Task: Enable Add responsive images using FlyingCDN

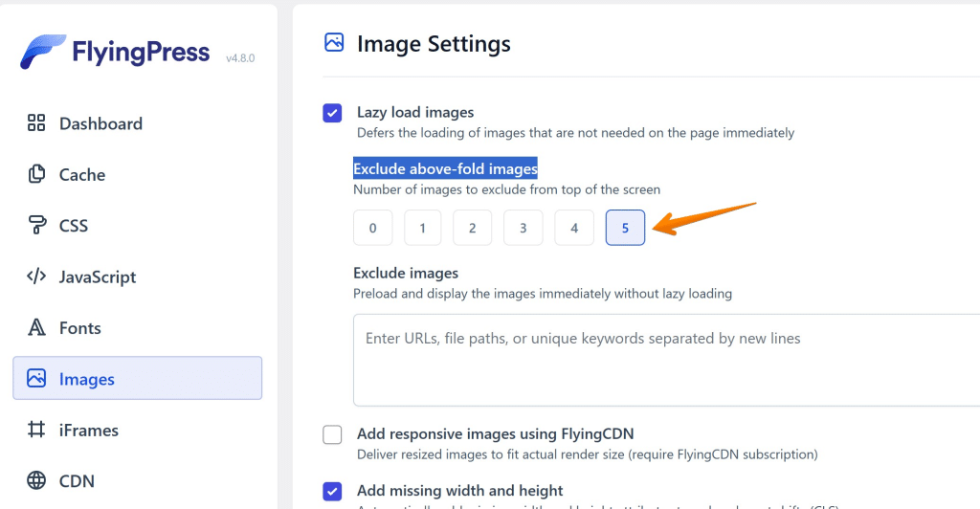Action: click(x=332, y=435)
